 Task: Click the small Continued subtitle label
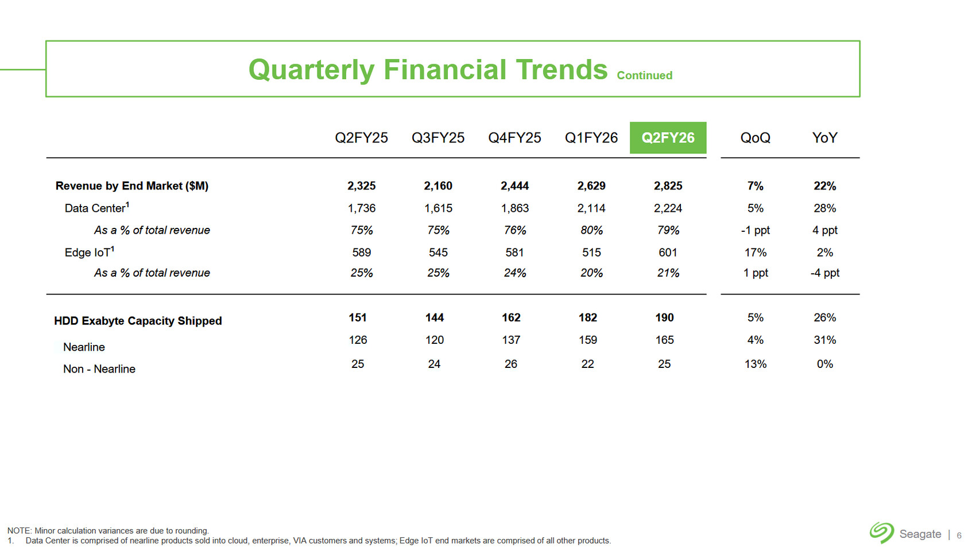coord(644,75)
